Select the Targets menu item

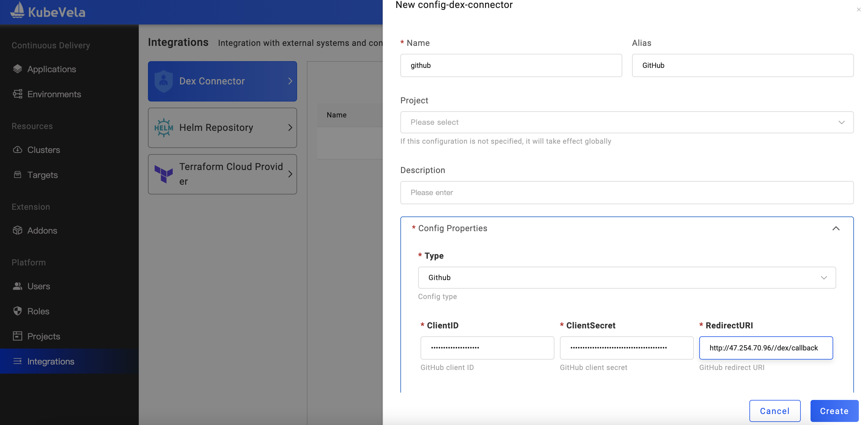pyautogui.click(x=42, y=175)
